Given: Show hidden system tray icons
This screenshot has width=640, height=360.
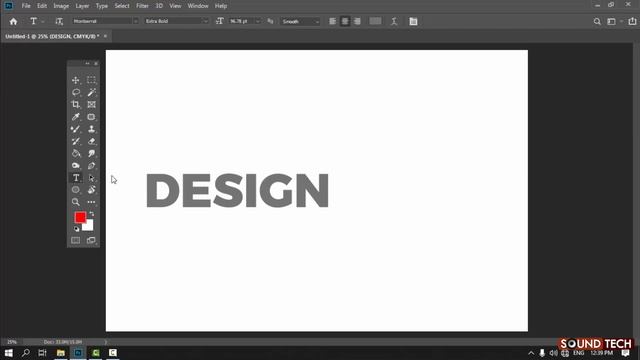Looking at the screenshot, I should point(531,353).
